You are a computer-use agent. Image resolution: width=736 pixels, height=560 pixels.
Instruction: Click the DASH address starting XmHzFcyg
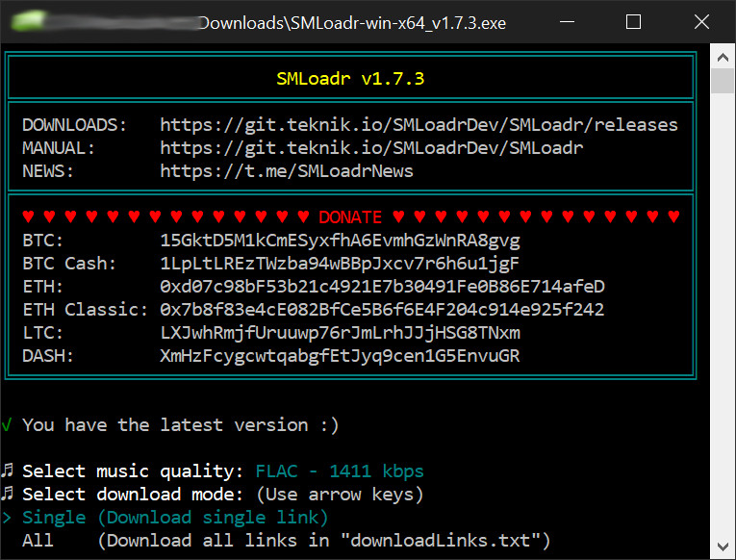point(340,356)
